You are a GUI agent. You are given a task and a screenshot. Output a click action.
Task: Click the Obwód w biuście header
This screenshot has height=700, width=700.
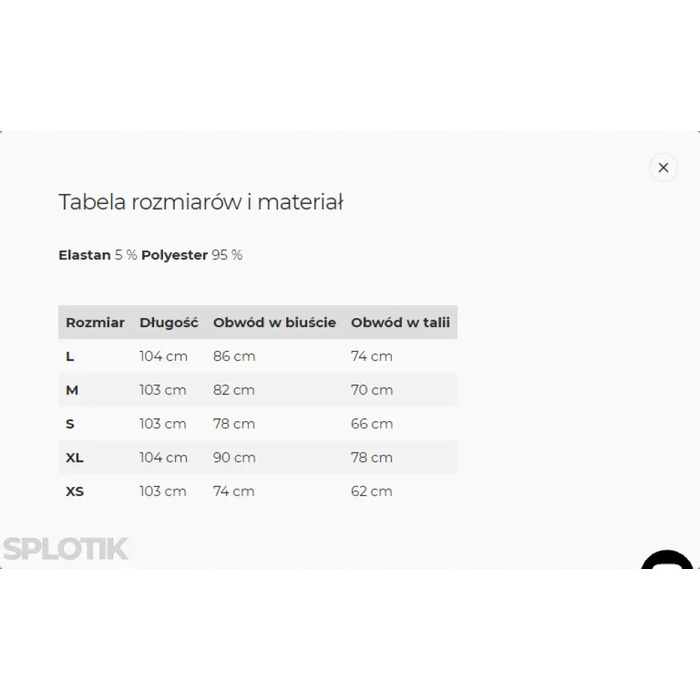[x=275, y=322]
